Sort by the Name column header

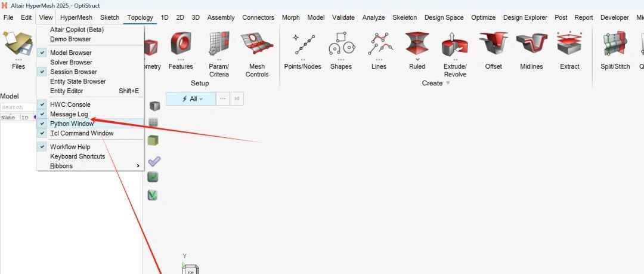point(8,117)
